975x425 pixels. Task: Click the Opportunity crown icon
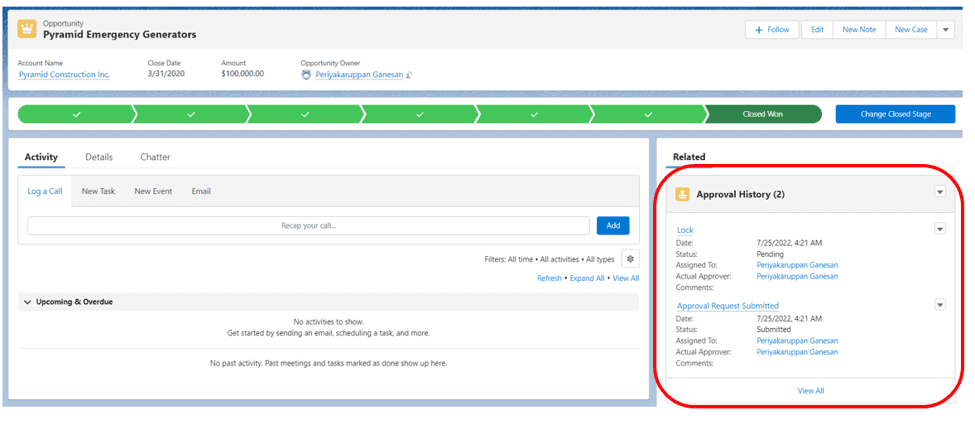point(27,29)
